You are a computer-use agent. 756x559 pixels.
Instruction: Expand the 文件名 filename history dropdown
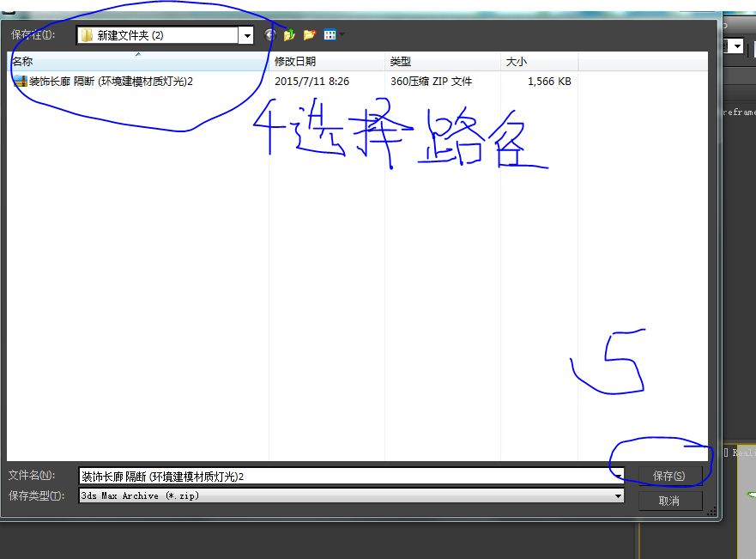coord(618,477)
